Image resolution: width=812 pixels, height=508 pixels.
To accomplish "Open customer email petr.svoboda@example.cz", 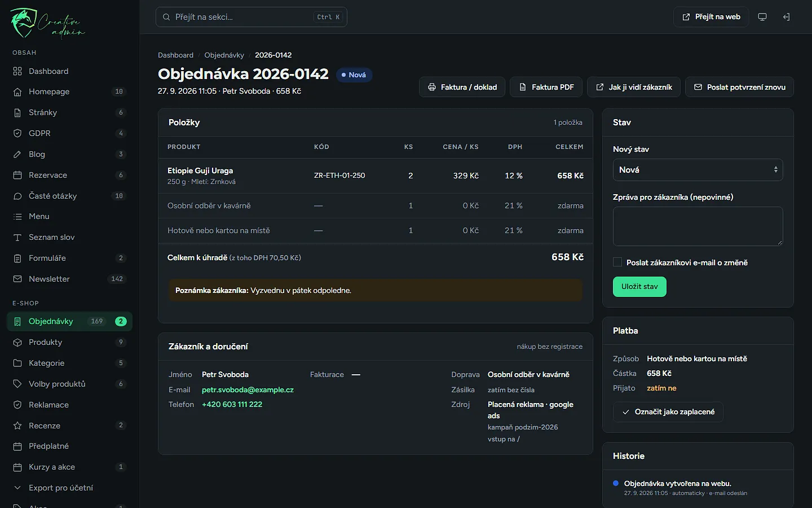I will point(248,389).
